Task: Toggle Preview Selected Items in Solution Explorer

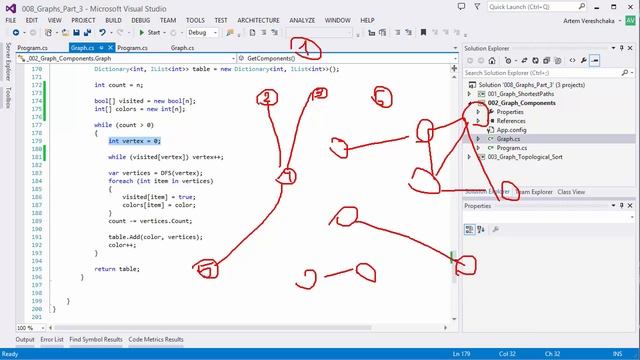Action: [595, 60]
